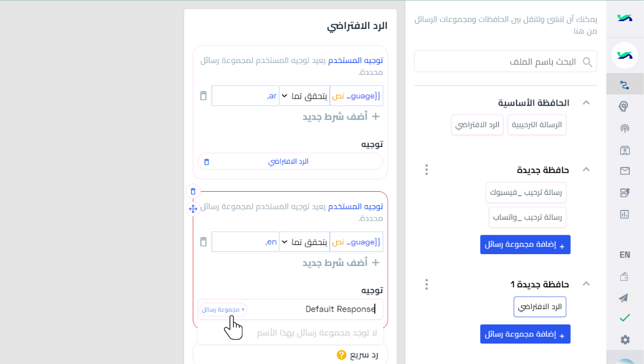The width and height of the screenshot is (644, 364).
Task: Switch the interface language to EN
Action: tap(625, 255)
